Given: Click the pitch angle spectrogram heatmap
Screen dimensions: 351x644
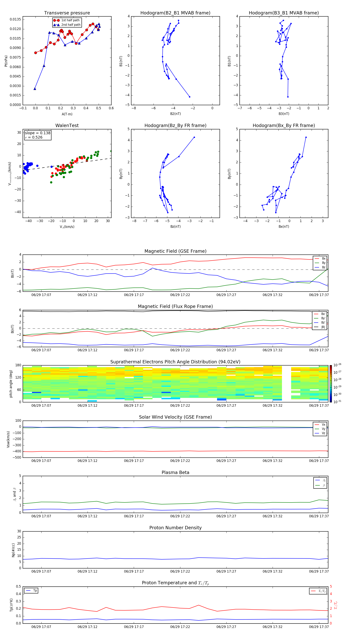Looking at the screenshot, I should tap(175, 384).
